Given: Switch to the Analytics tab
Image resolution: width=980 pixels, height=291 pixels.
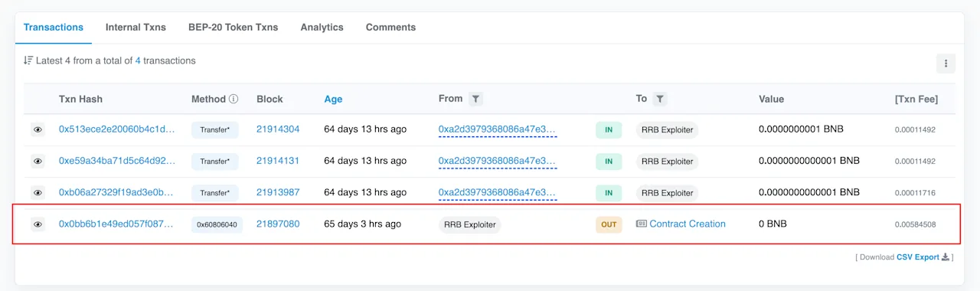Looking at the screenshot, I should [x=322, y=27].
